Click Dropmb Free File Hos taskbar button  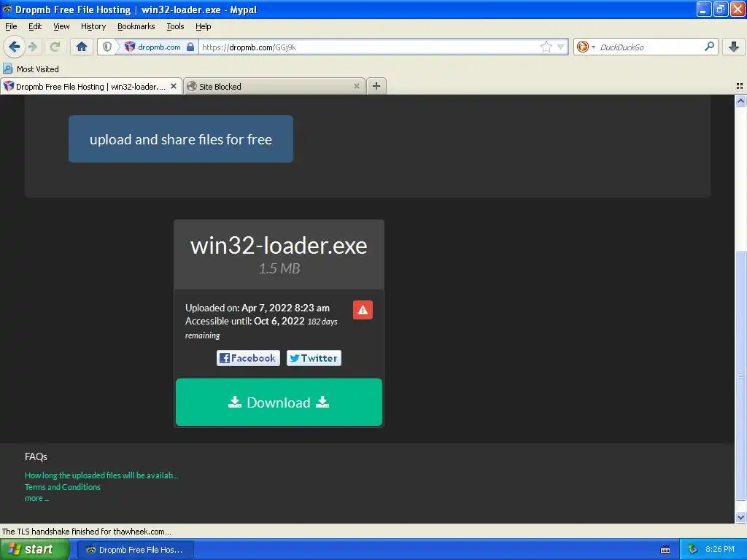(135, 550)
